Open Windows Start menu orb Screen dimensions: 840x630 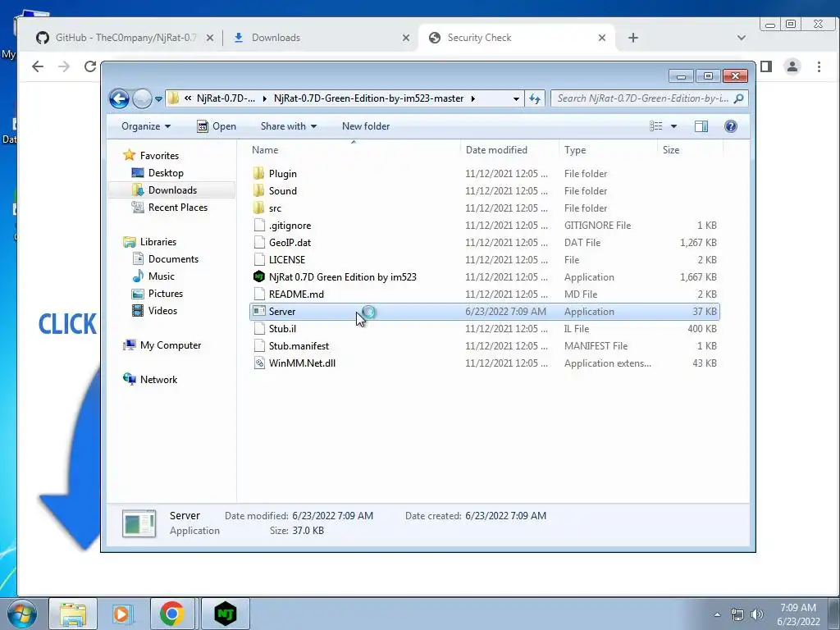coord(21,614)
